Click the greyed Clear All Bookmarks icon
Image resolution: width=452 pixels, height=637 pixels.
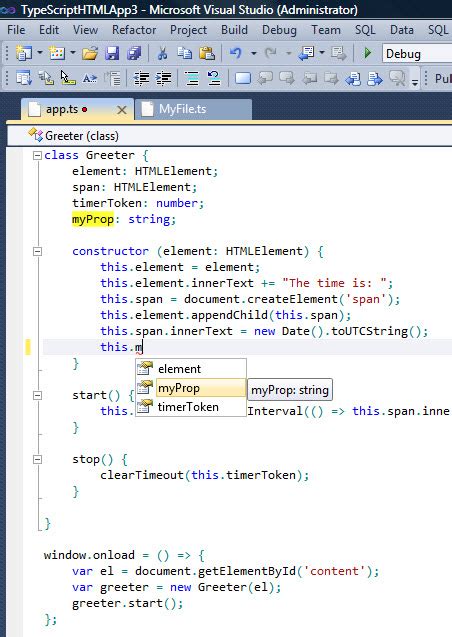pos(397,78)
